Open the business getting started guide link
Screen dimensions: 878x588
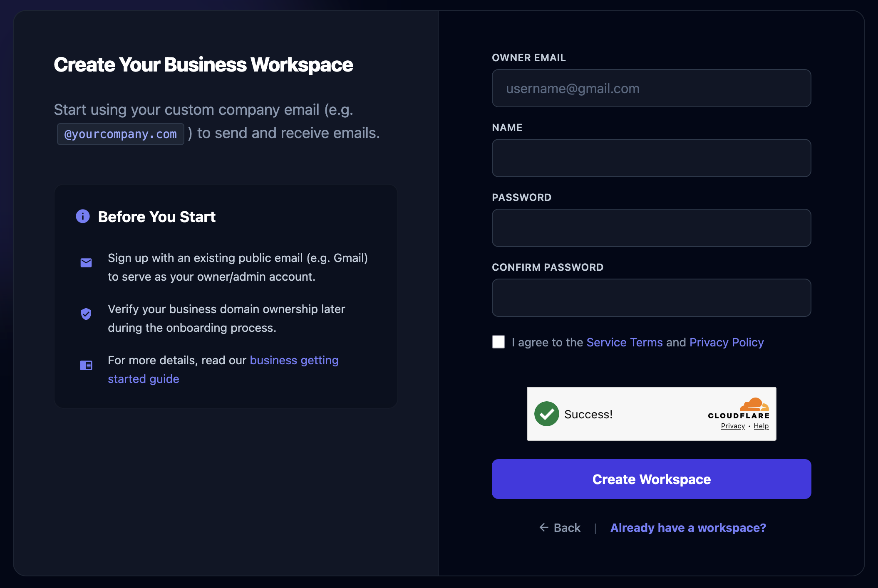pyautogui.click(x=223, y=369)
